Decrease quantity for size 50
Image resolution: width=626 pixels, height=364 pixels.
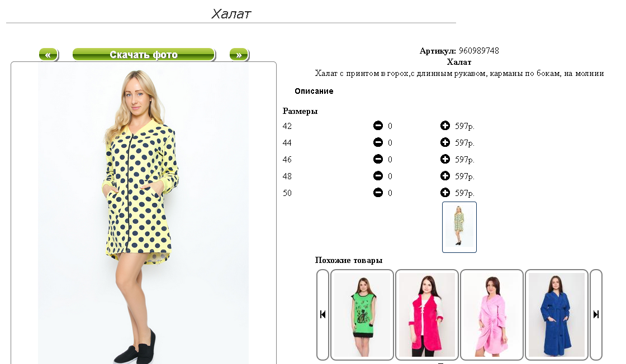pyautogui.click(x=378, y=193)
